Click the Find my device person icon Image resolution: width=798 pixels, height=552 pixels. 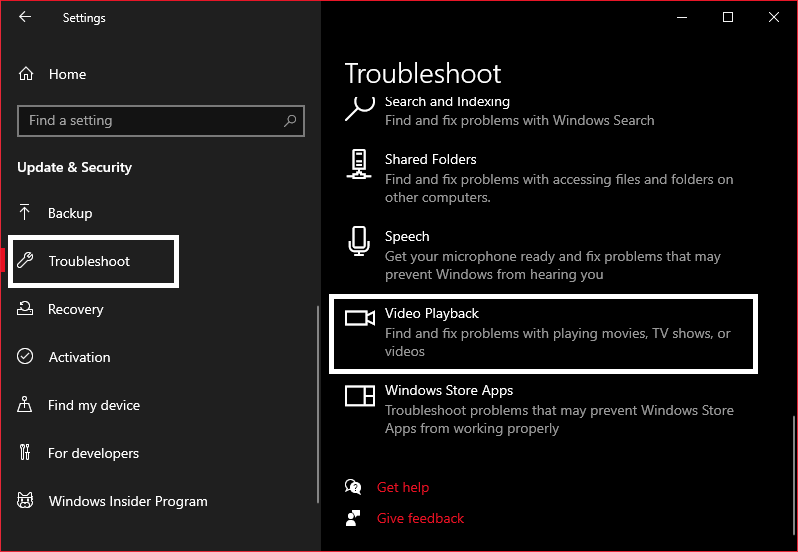click(24, 404)
